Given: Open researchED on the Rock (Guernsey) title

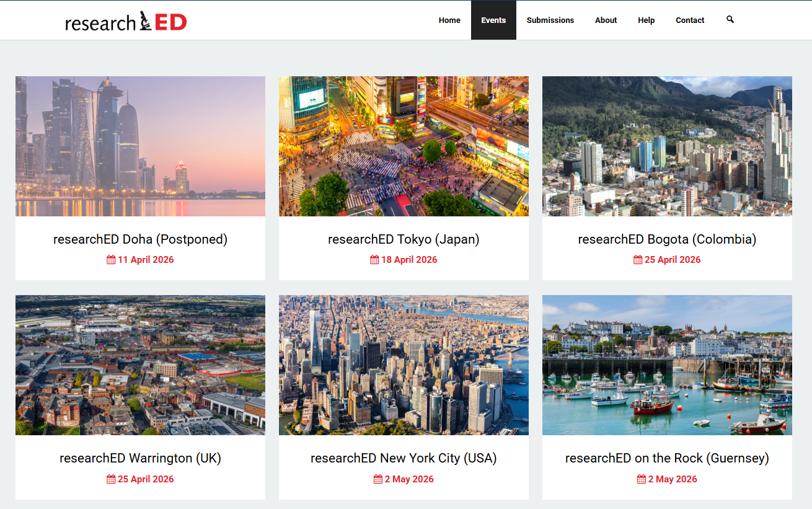Looking at the screenshot, I should click(667, 458).
